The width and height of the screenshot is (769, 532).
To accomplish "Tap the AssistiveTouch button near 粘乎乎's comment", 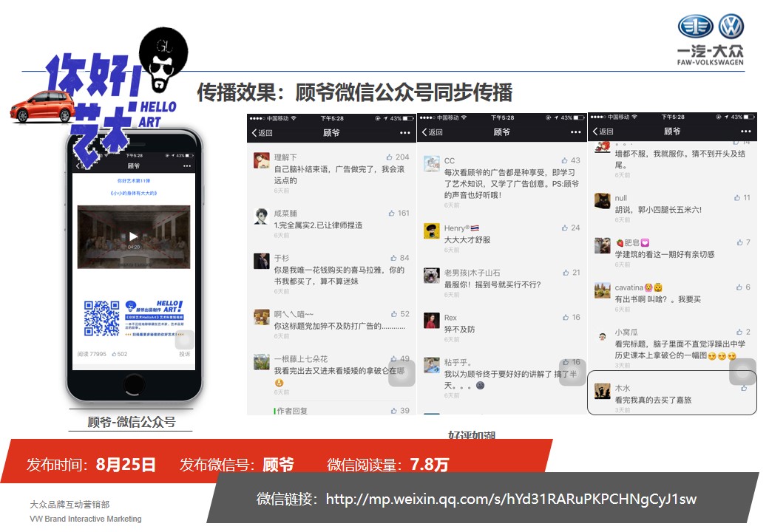I will [x=572, y=373].
